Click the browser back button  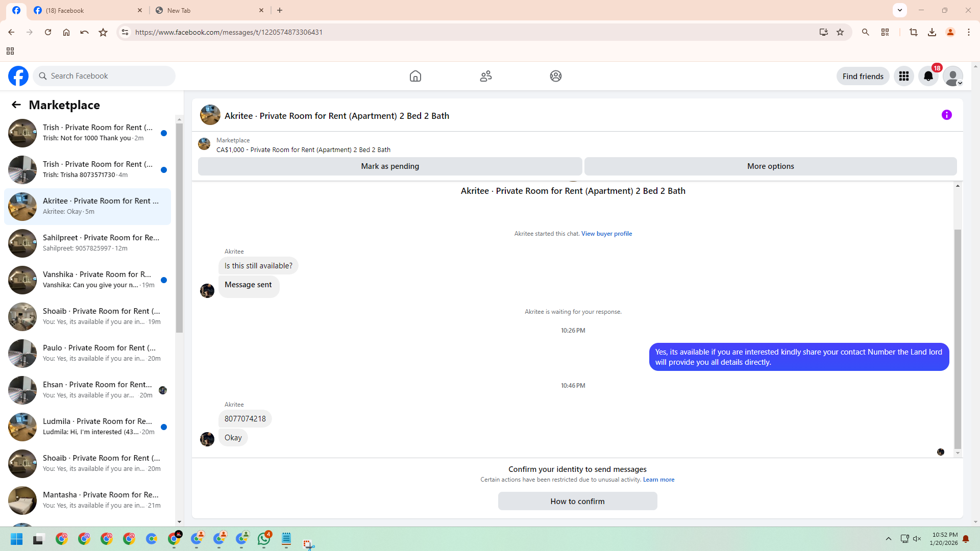pos(11,32)
